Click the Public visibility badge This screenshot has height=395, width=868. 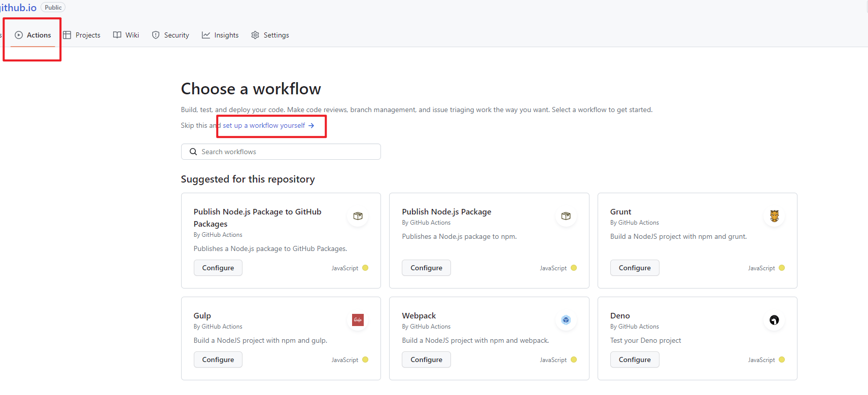(53, 8)
